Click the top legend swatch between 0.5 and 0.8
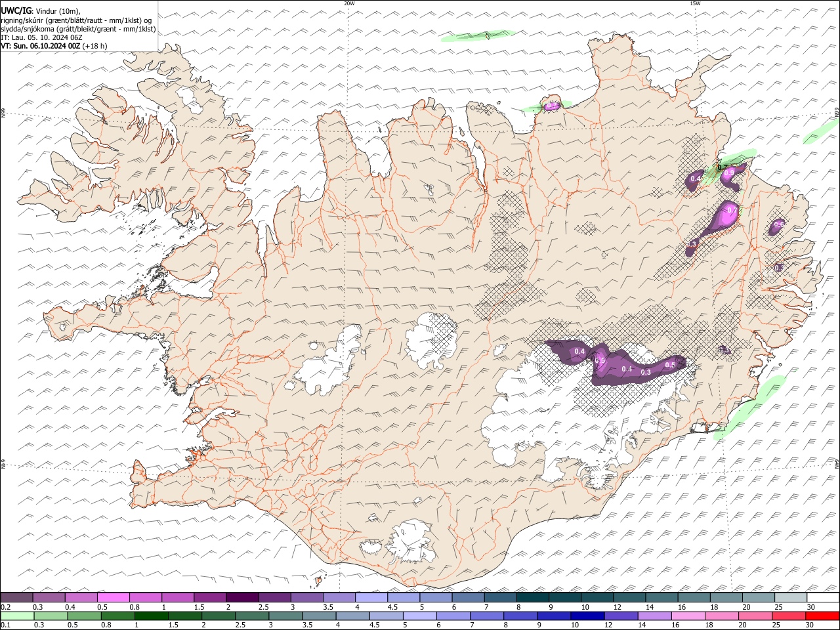 114,597
